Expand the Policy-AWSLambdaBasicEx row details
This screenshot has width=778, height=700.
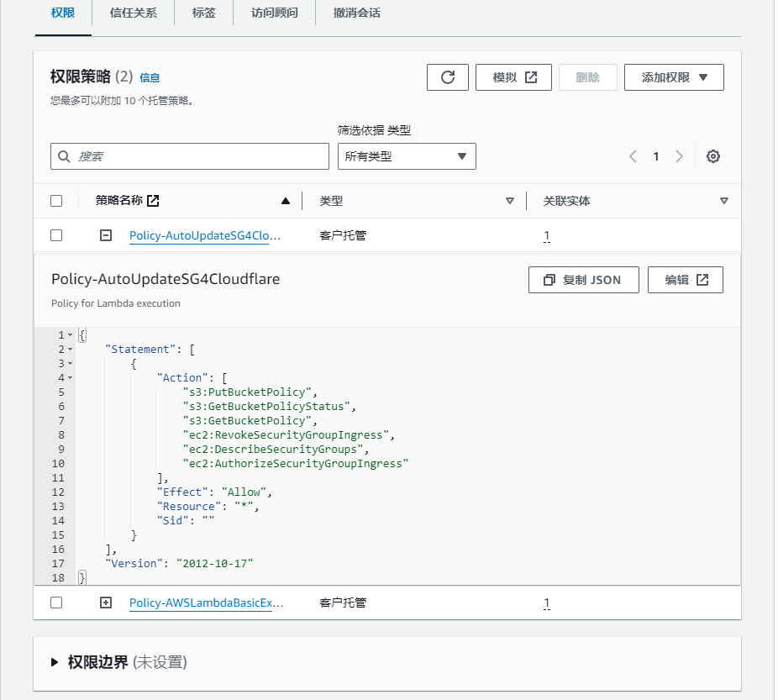click(106, 603)
